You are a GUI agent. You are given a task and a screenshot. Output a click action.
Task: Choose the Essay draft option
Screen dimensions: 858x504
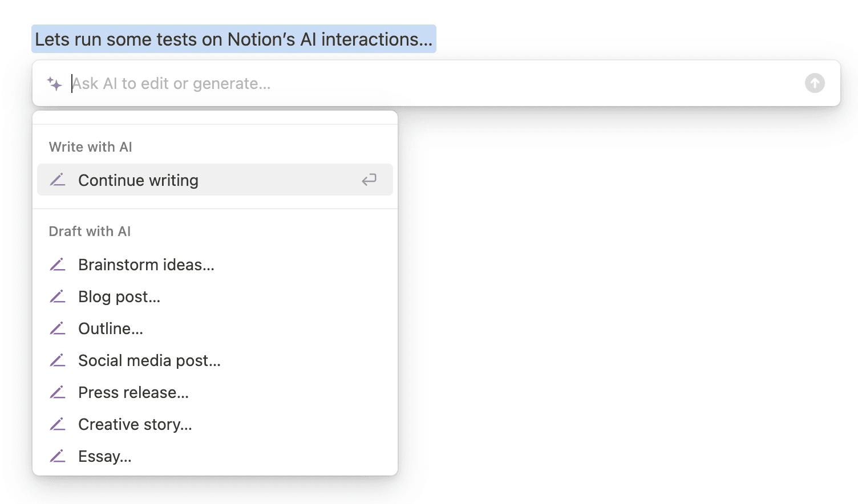215,456
